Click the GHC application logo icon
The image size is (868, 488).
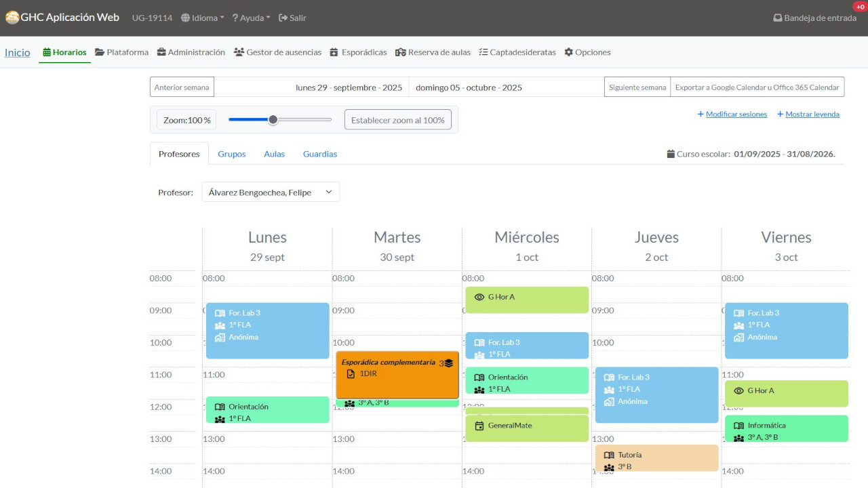click(x=12, y=18)
